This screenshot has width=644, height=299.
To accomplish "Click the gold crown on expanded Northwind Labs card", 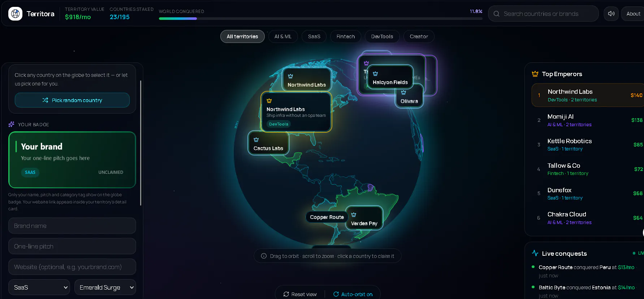I will tap(269, 101).
